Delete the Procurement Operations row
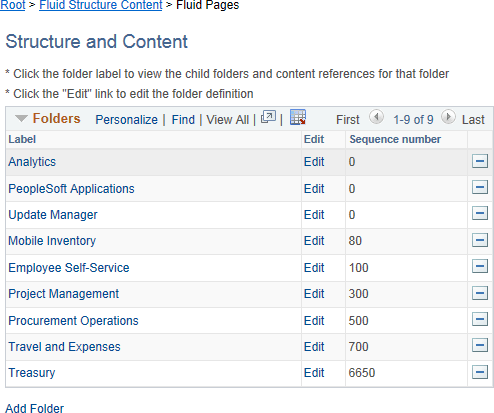The width and height of the screenshot is (494, 413). pyautogui.click(x=480, y=319)
